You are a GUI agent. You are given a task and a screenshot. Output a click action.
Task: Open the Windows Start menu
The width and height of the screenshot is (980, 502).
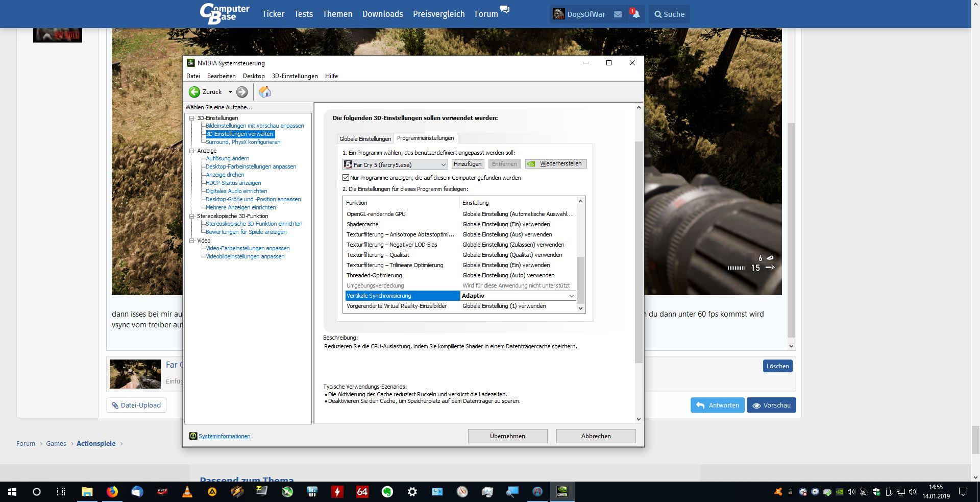[12, 492]
